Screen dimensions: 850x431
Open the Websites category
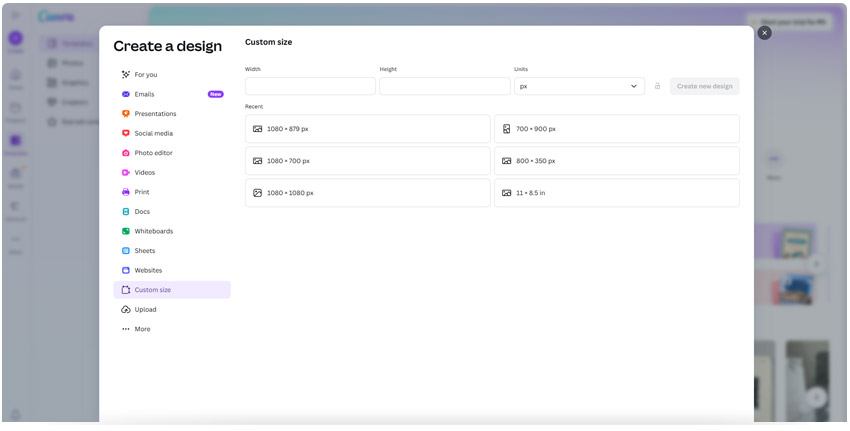point(148,270)
